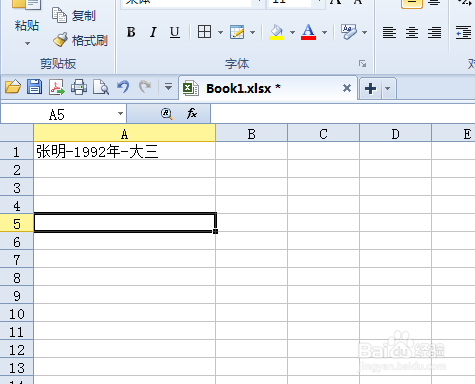This screenshot has width=475, height=384.
Task: Open Print Preview icon
Action: (101, 87)
